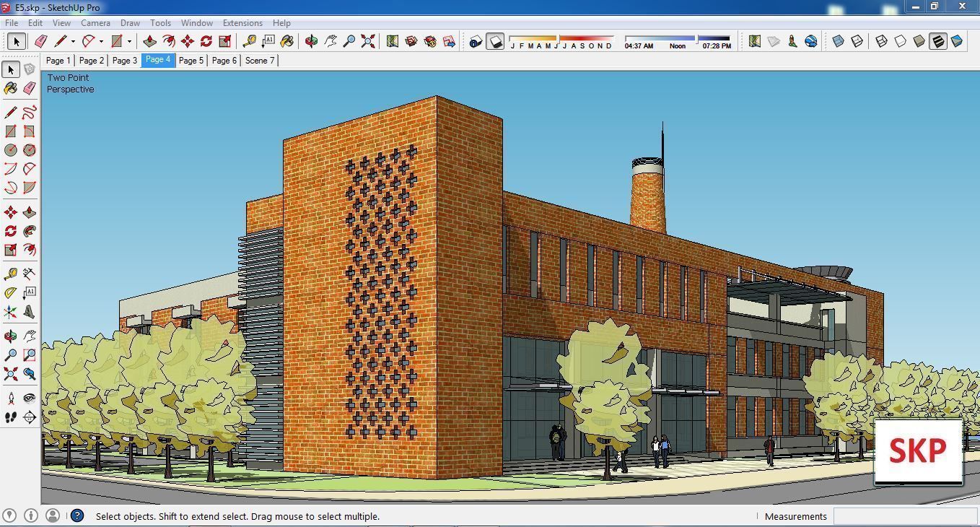This screenshot has height=527, width=980.
Task: Select the Zoom Window tool
Action: tap(30, 355)
